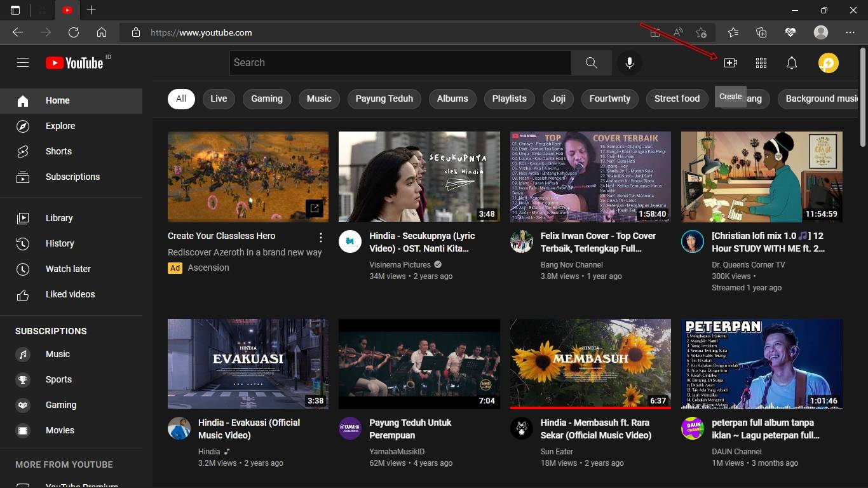Play Peterpan full album thumbnail
The height and width of the screenshot is (488, 868).
pos(762,363)
